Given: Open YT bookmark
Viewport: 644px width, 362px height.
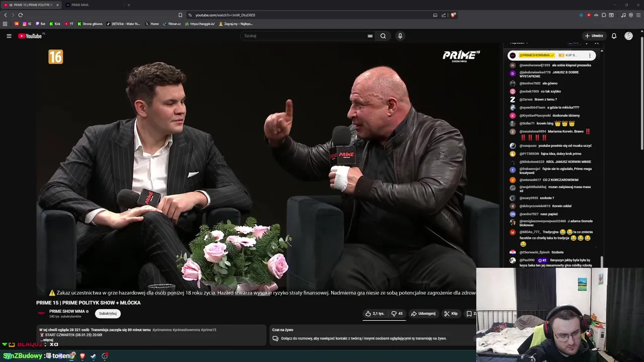Looking at the screenshot, I should [69, 24].
